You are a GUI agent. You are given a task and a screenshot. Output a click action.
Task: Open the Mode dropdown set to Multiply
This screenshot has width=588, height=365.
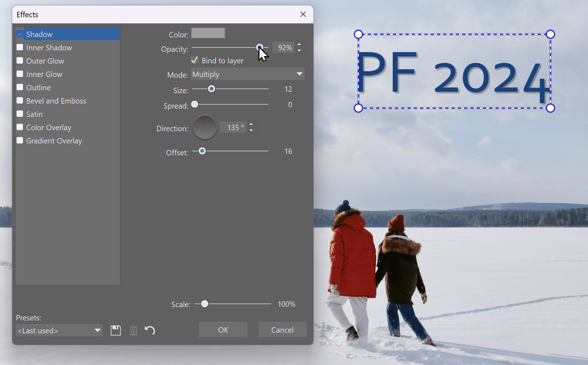tap(247, 74)
